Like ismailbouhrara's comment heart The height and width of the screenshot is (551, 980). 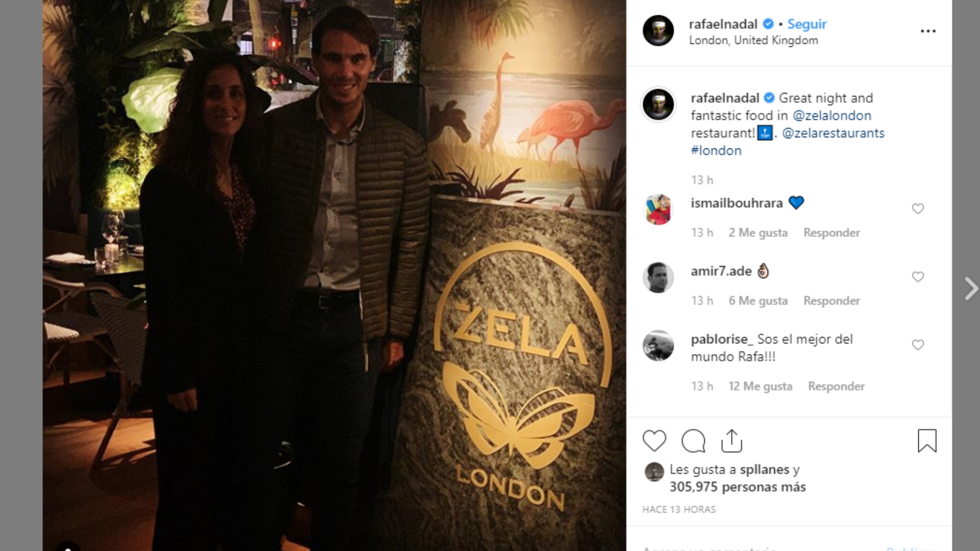(x=918, y=209)
